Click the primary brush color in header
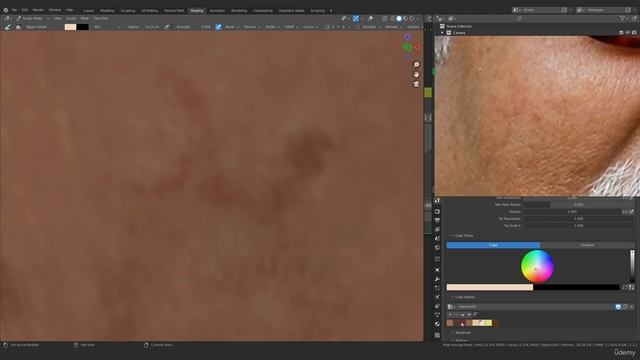The width and height of the screenshot is (640, 360). tap(70, 27)
